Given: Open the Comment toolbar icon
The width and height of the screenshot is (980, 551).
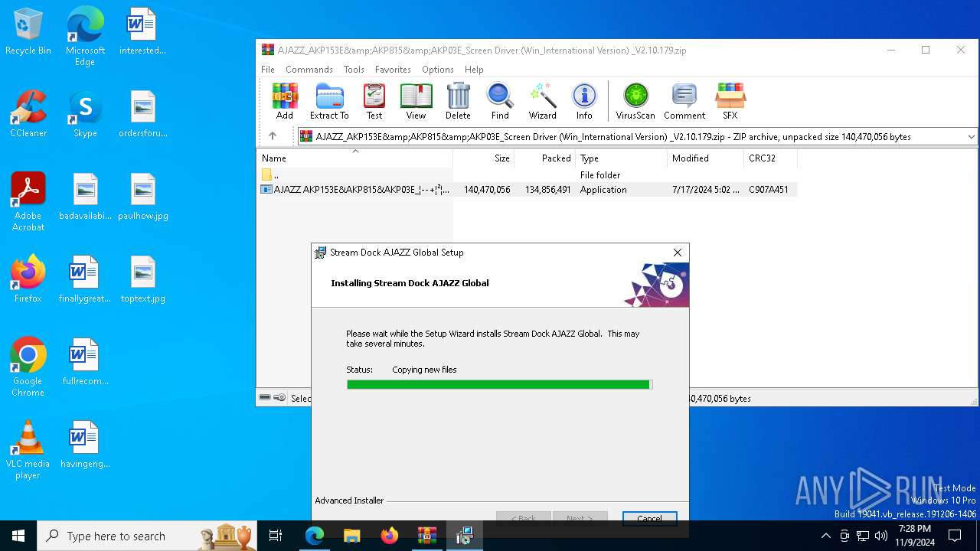Looking at the screenshot, I should point(684,101).
